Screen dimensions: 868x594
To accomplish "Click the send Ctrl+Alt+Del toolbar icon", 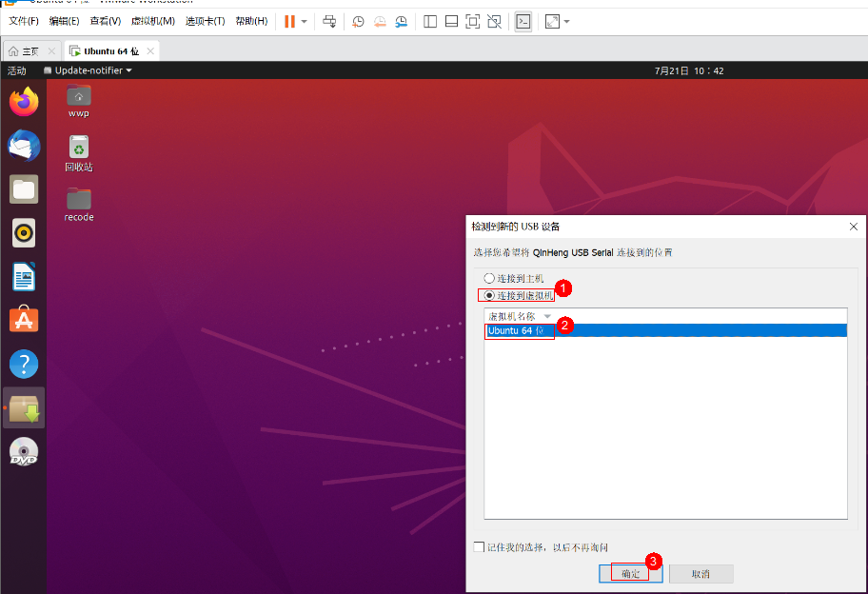I will 328,21.
